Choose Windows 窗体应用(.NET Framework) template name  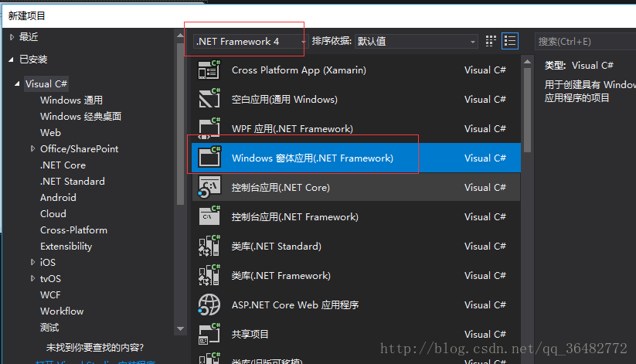pyautogui.click(x=312, y=158)
